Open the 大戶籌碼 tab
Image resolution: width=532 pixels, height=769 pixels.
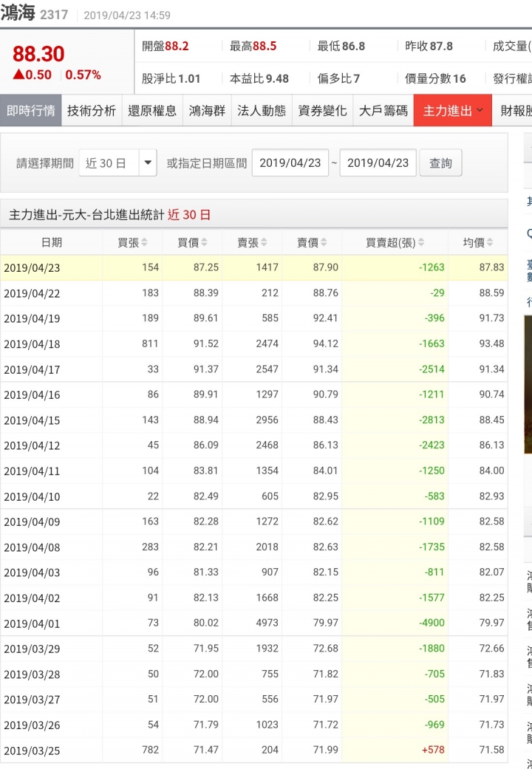pyautogui.click(x=383, y=110)
